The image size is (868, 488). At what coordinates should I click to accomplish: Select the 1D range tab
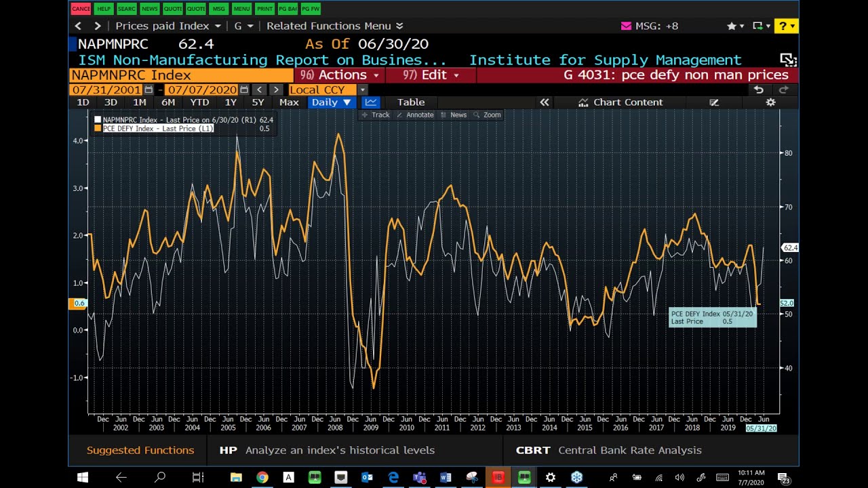83,102
